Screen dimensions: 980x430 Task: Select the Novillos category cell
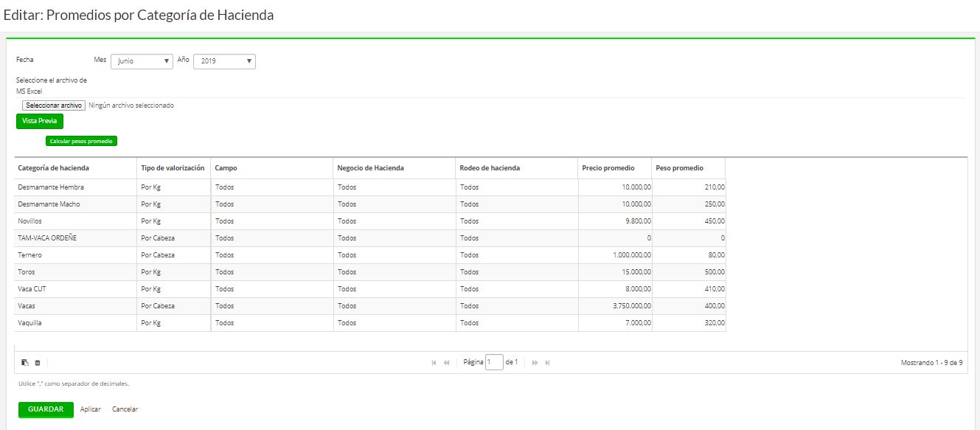(x=75, y=221)
